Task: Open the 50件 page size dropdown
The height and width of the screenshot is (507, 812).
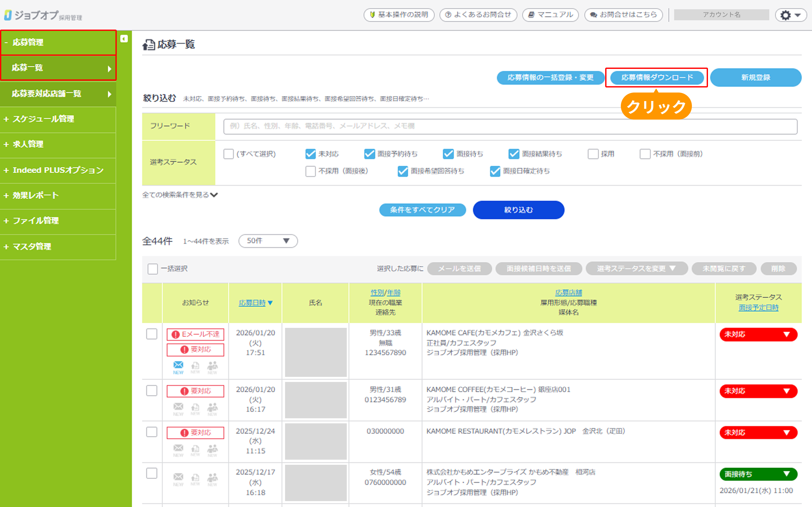Action: coord(268,241)
